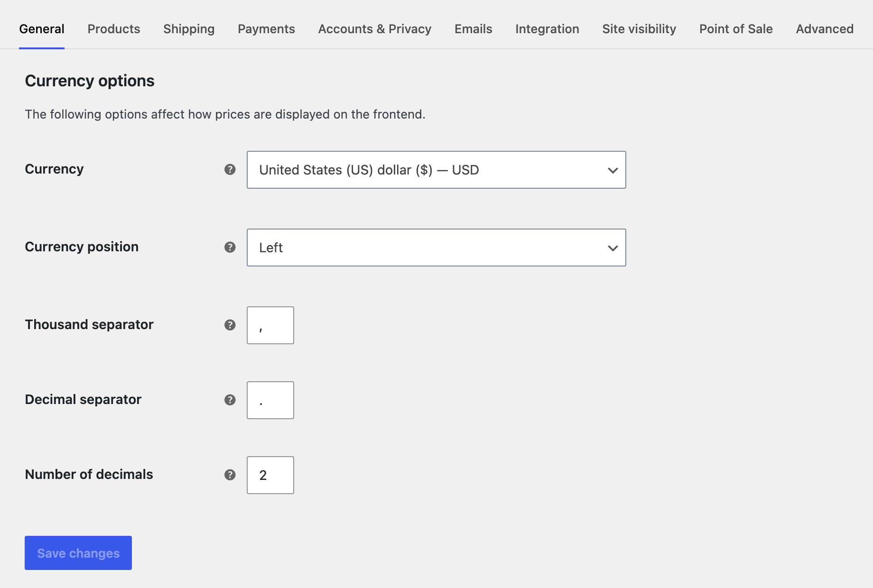
Task: Click the Thousand separator help icon
Action: pos(230,325)
